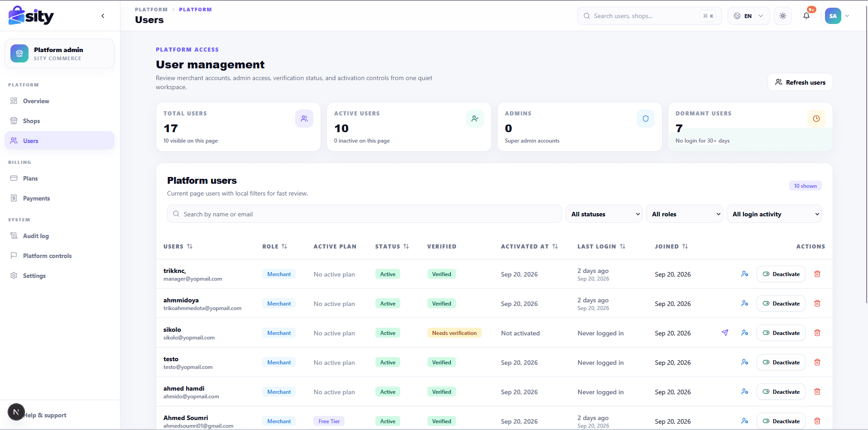Click the PLATFORM breadcrumb link
The image size is (868, 430).
coord(151,10)
